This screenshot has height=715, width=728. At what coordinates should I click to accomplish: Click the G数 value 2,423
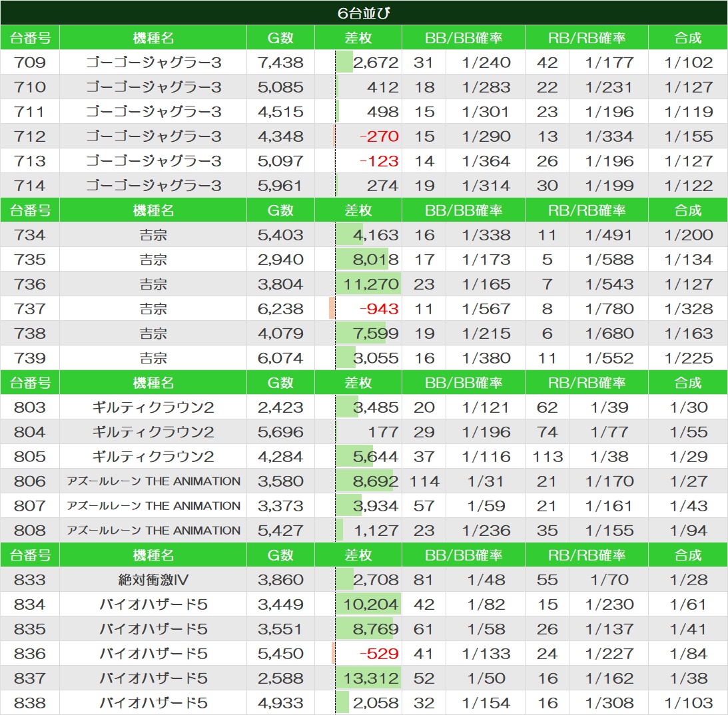pos(280,407)
